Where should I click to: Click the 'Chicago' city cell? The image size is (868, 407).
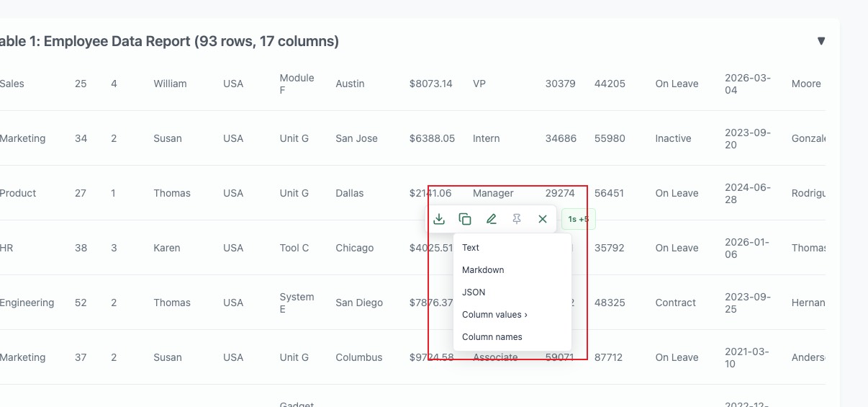(x=355, y=248)
